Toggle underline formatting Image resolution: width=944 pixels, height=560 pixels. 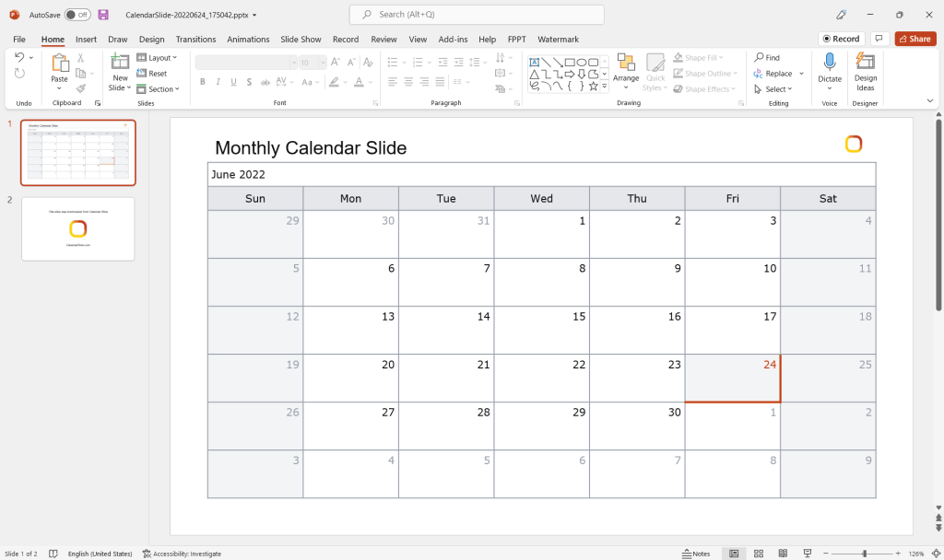click(x=232, y=81)
